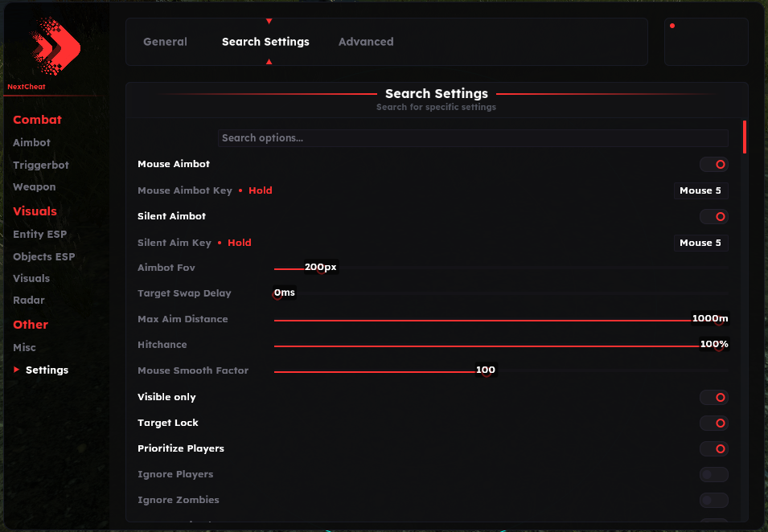Image resolution: width=768 pixels, height=532 pixels.
Task: Change Mouse Aimbot Key Hold mode
Action: (260, 191)
